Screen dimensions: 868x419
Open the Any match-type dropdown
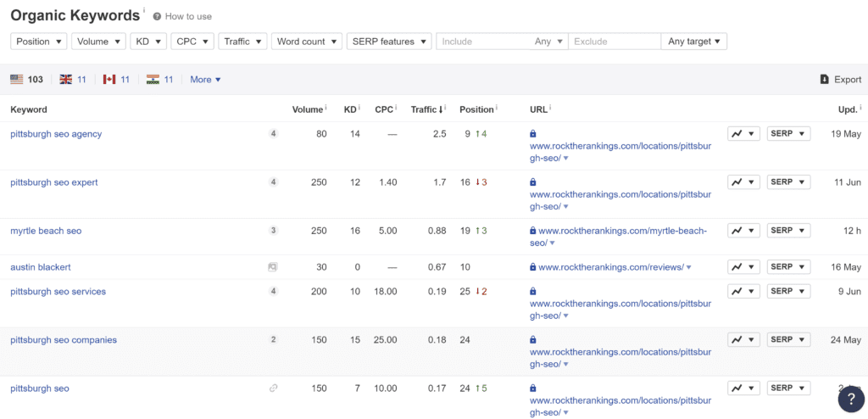pyautogui.click(x=548, y=42)
